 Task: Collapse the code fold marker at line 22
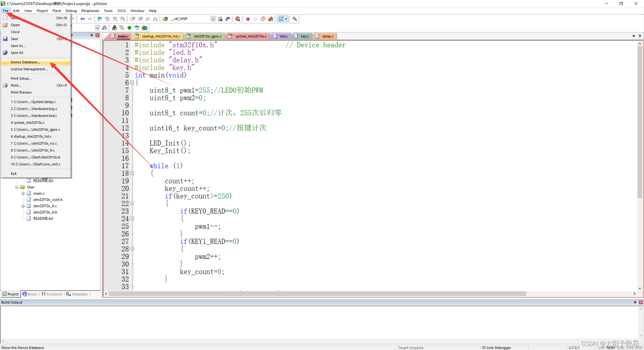[x=132, y=203]
